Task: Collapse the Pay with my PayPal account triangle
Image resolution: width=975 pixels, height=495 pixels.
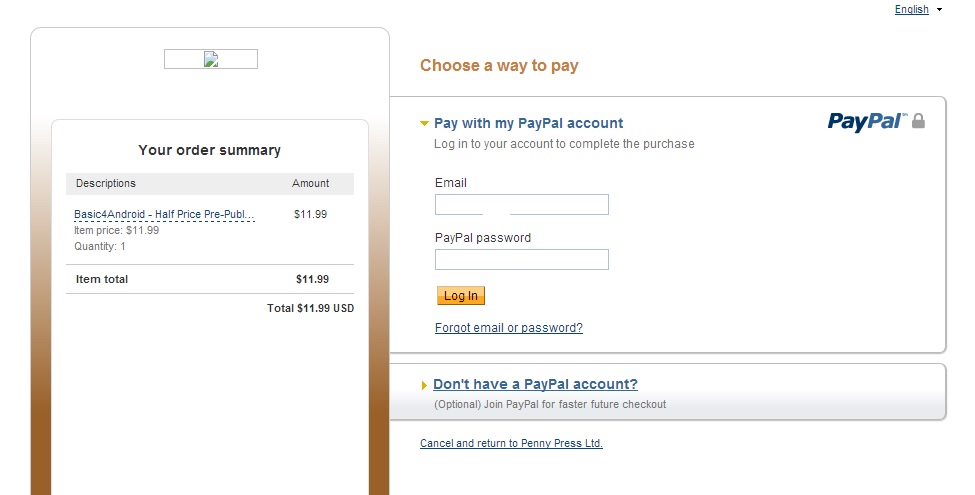Action: pos(424,124)
